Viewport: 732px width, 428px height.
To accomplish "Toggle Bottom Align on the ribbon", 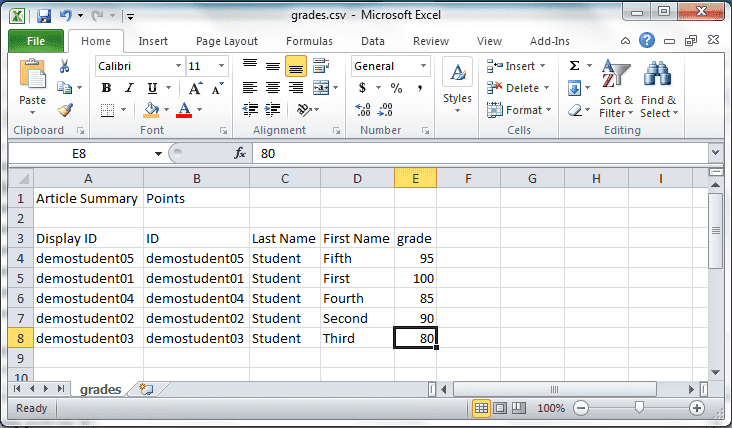I will 296,66.
